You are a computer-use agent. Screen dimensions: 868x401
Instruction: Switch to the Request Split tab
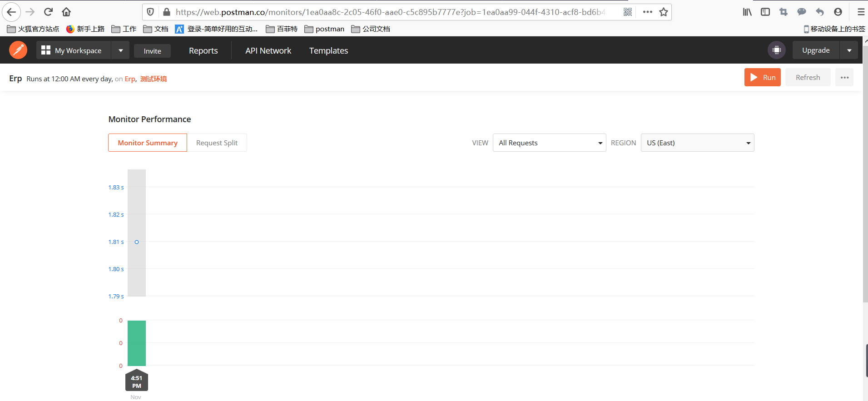(x=217, y=143)
